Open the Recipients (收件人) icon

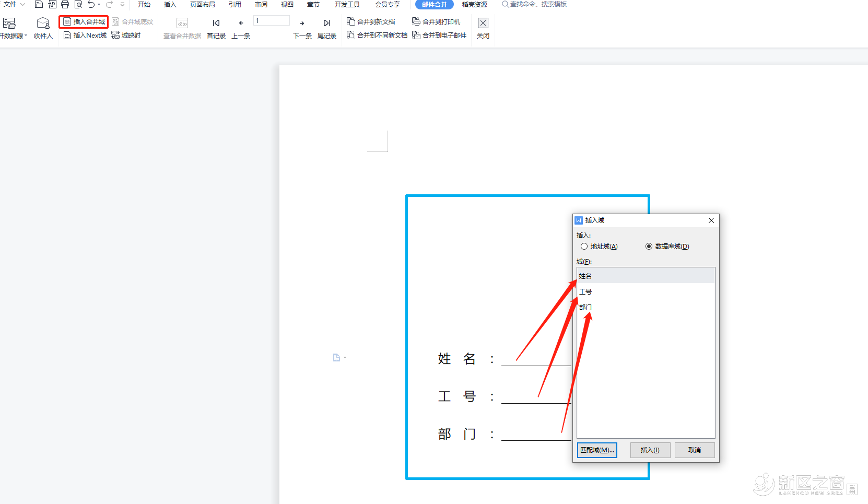43,24
